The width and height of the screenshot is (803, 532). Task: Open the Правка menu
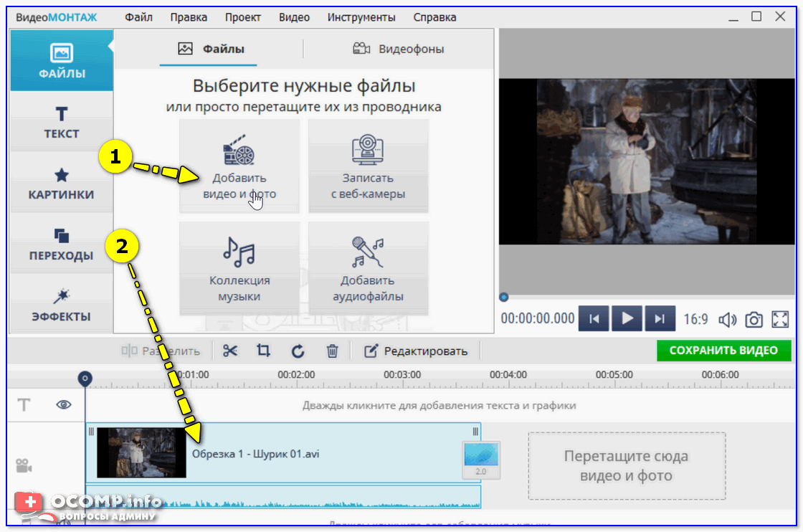coord(189,17)
